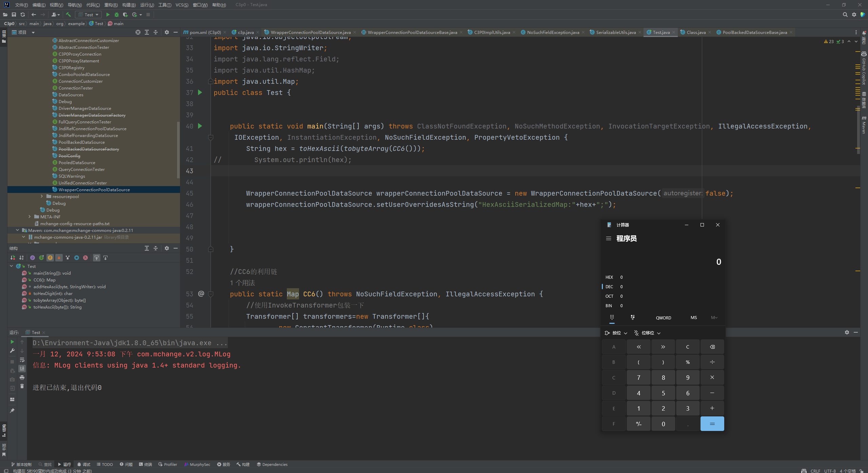Restore run panel layout icon

pyautogui.click(x=12, y=399)
